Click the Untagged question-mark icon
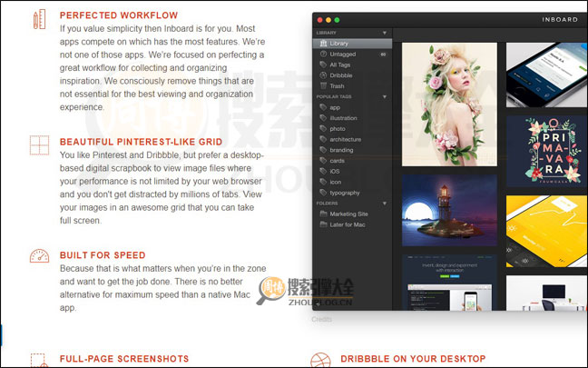588x368 pixels. pos(323,55)
